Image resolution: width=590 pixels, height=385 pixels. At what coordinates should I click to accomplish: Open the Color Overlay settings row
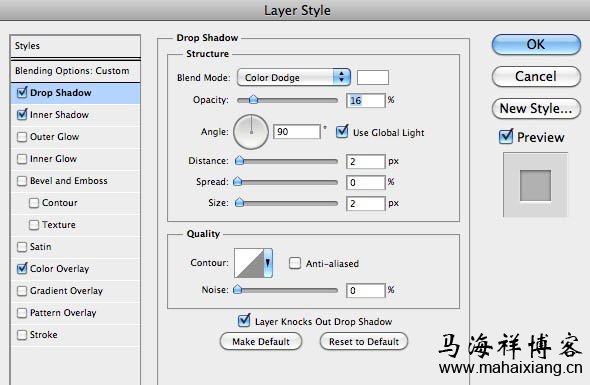(75, 269)
